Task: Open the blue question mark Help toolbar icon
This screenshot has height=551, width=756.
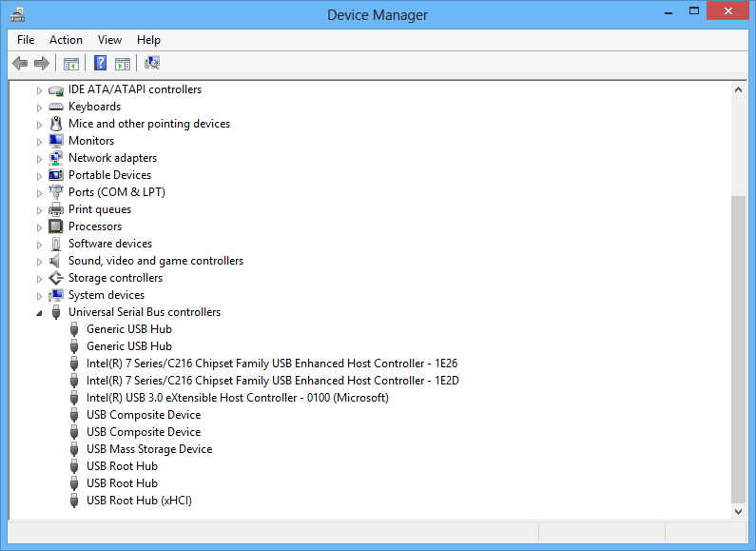Action: coord(100,63)
